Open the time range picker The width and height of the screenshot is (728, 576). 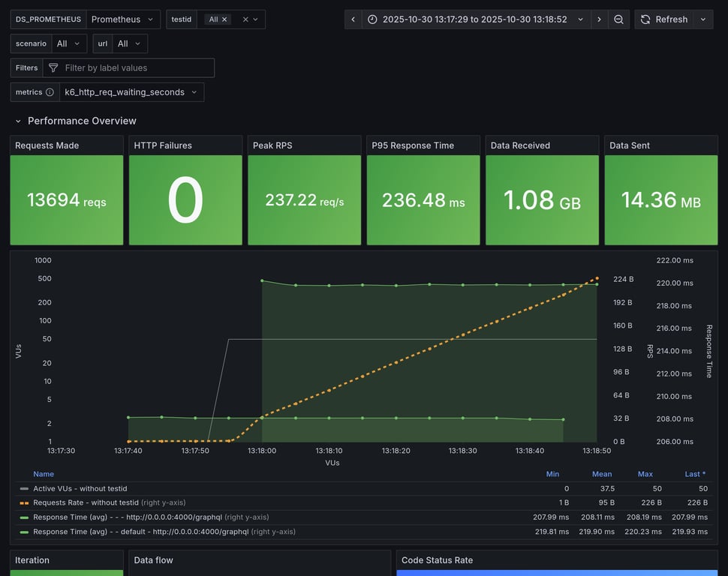477,19
